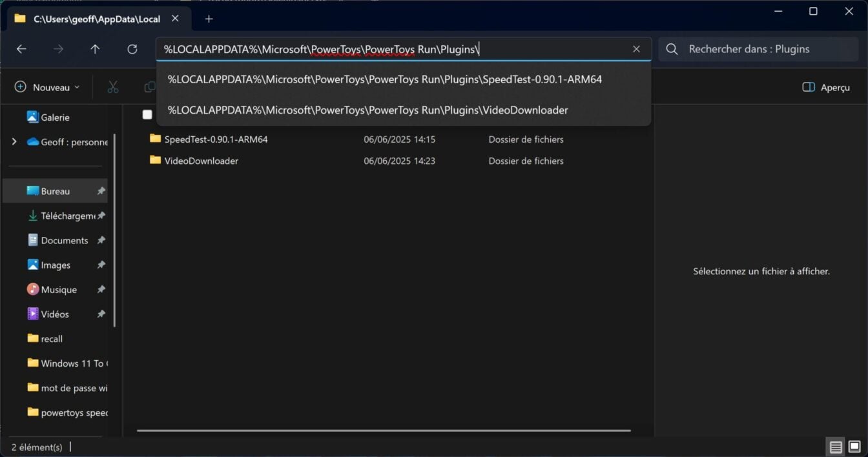Click date 06/06/2025 14:23

400,161
